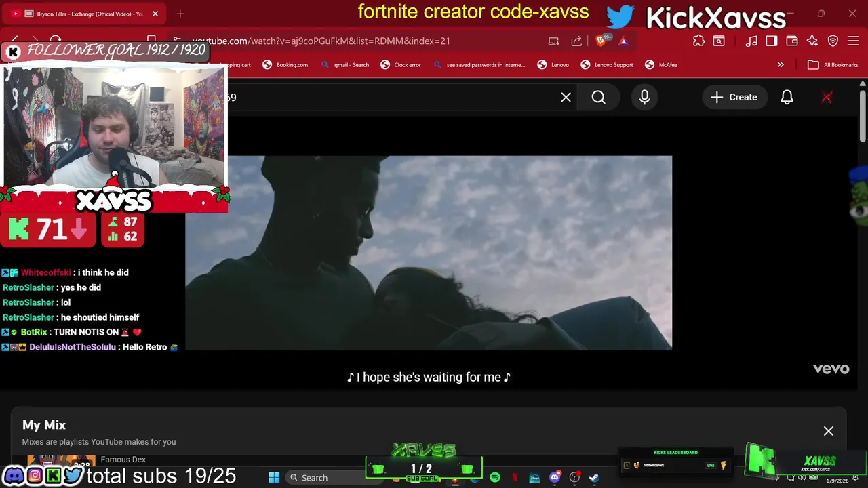Open Steam from the taskbar

[594, 478]
